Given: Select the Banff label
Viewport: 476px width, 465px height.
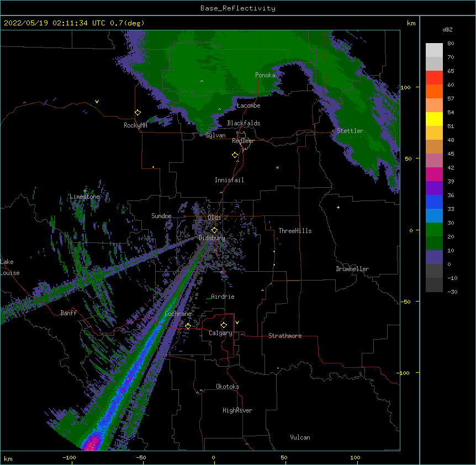Looking at the screenshot, I should [x=68, y=313].
